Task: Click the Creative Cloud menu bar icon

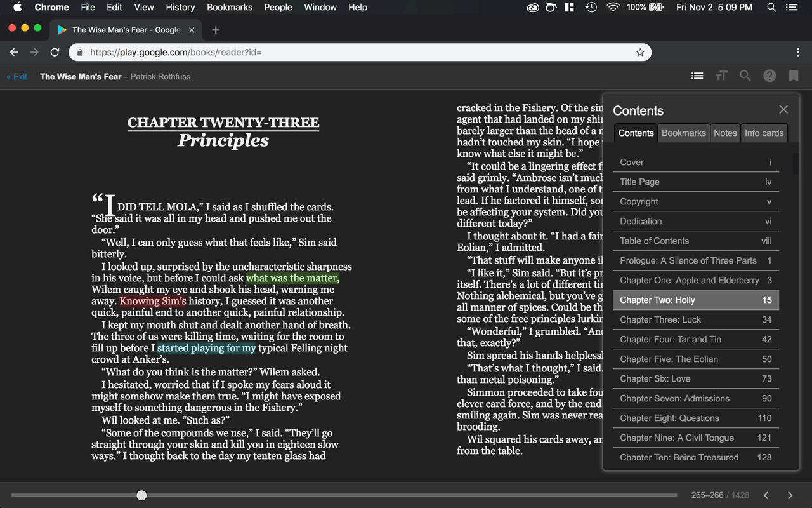Action: (x=533, y=7)
